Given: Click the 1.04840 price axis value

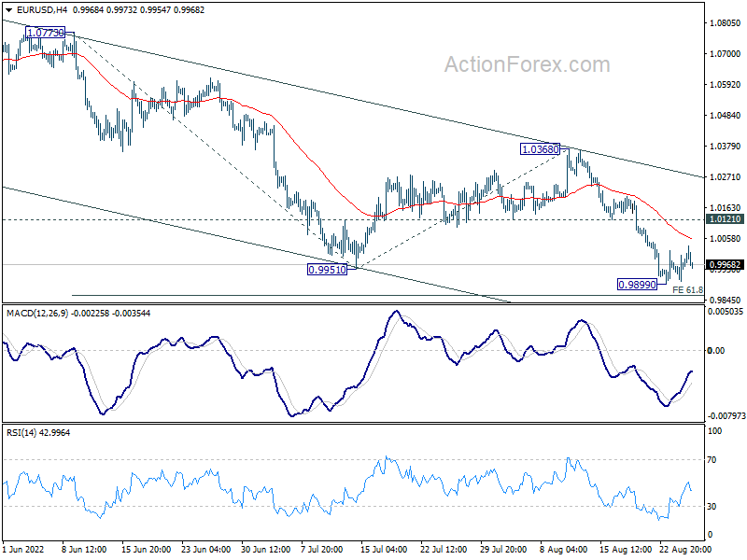Looking at the screenshot, I should (x=726, y=115).
